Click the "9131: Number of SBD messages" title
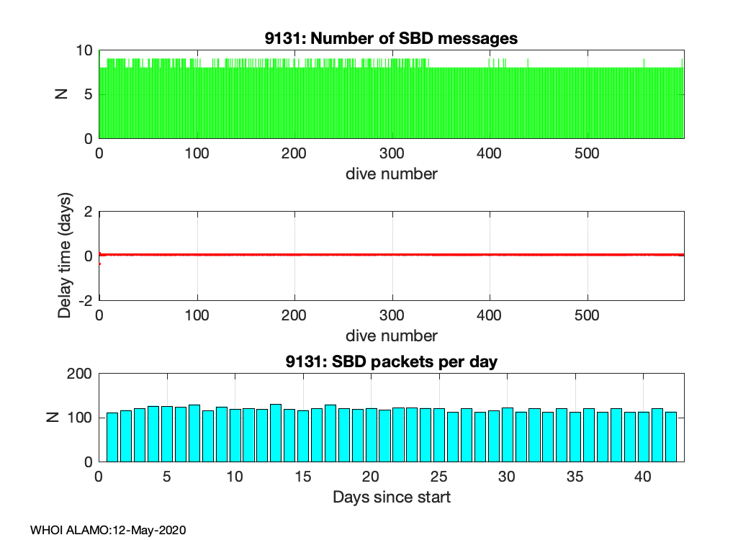 [391, 38]
